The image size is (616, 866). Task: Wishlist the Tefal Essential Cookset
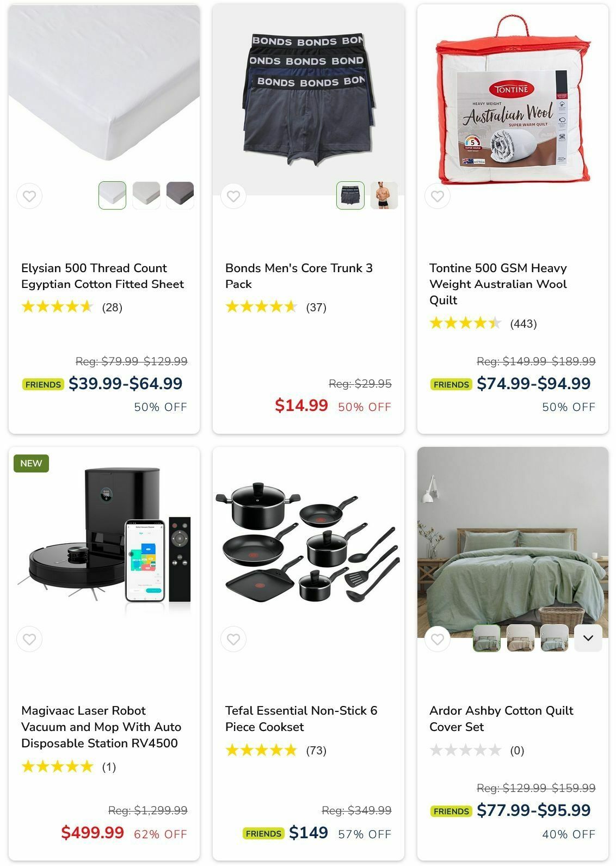(233, 639)
